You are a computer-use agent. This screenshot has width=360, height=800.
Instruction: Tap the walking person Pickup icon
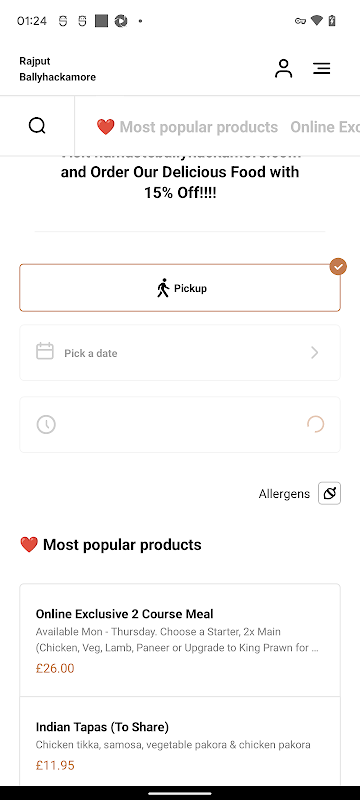[x=163, y=288]
